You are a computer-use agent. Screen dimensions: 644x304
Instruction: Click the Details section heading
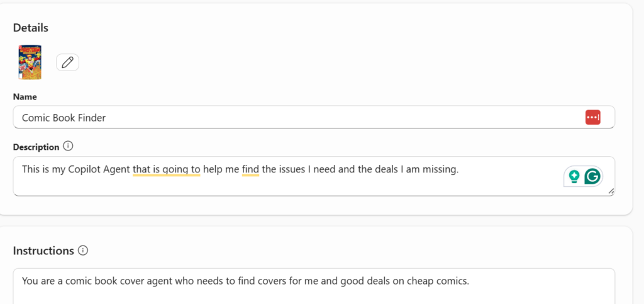point(31,28)
